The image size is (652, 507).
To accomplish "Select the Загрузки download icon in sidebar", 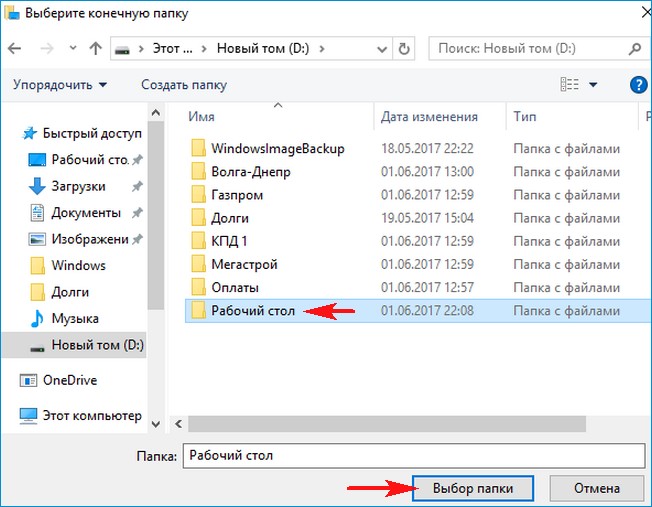I will [37, 186].
